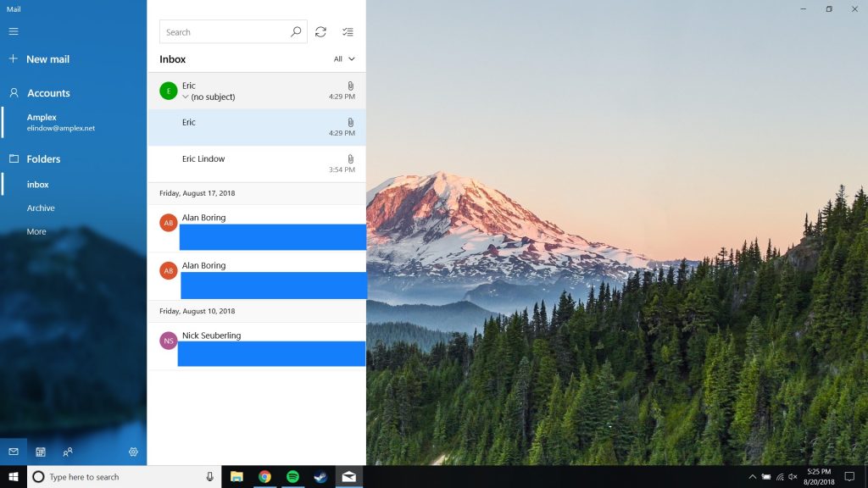Select the Mail icon in the sidebar footer

pyautogui.click(x=12, y=452)
